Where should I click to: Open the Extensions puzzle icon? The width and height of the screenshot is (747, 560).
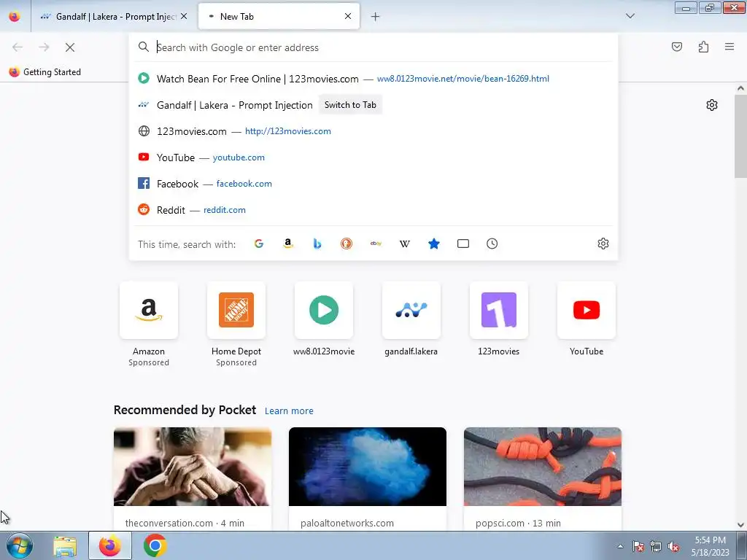(704, 47)
